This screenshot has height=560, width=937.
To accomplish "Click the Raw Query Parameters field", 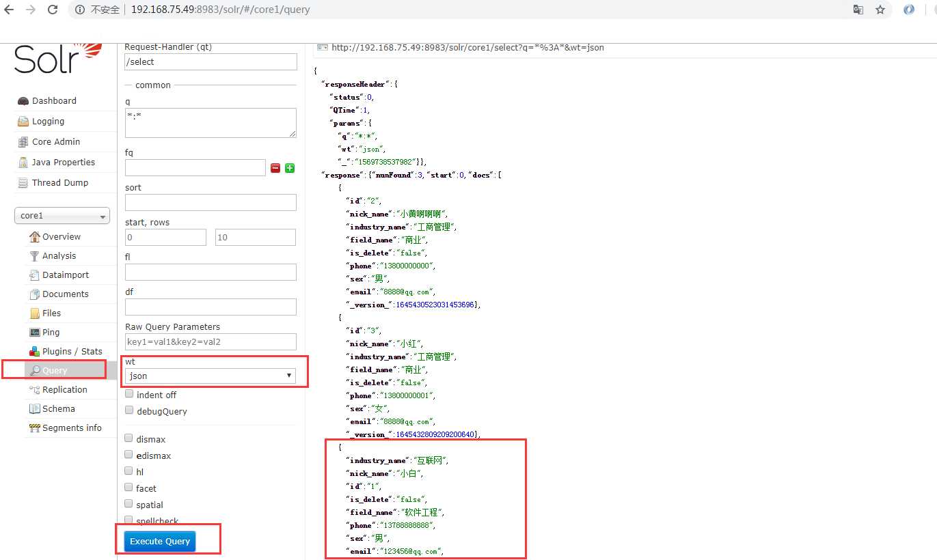I will (211, 341).
